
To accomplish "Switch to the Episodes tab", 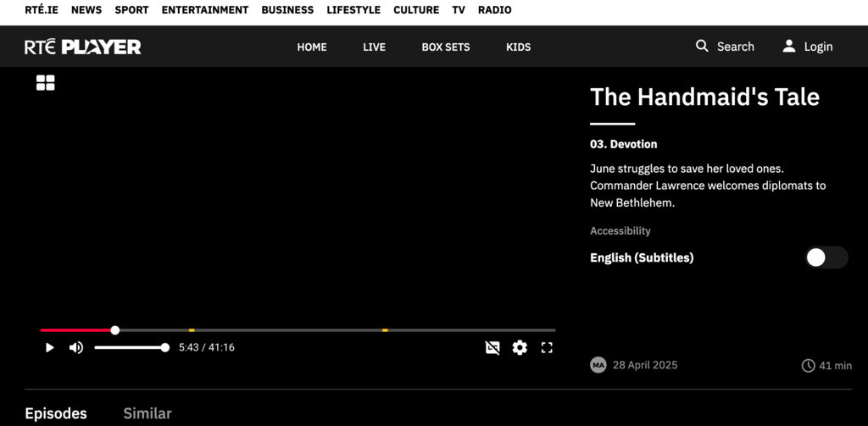I will [x=56, y=414].
